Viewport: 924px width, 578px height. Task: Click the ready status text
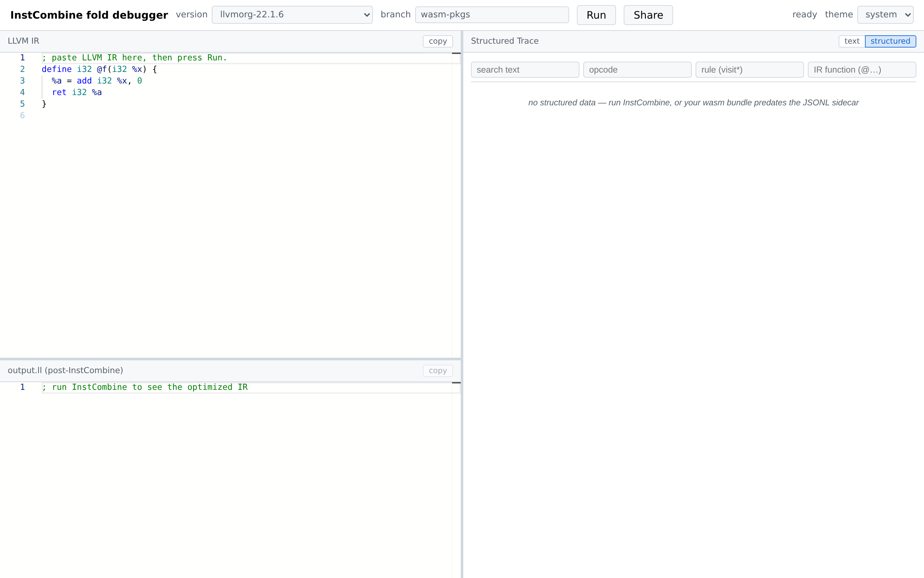[805, 14]
